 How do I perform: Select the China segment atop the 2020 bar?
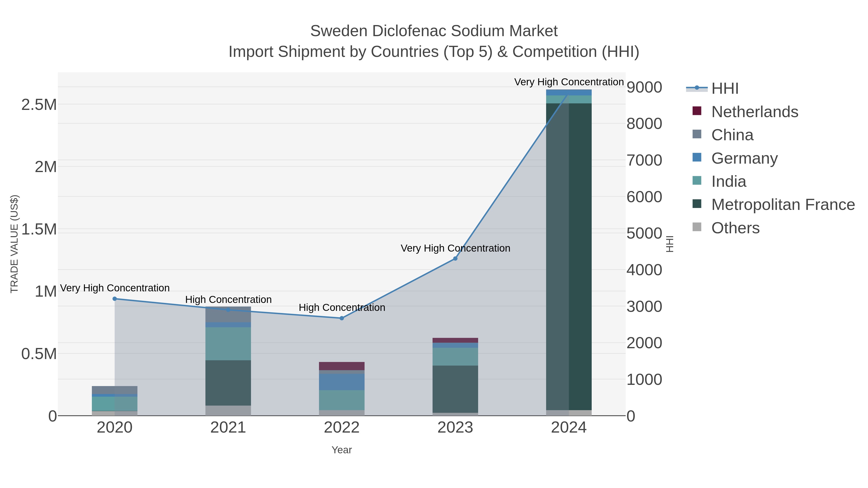click(115, 390)
